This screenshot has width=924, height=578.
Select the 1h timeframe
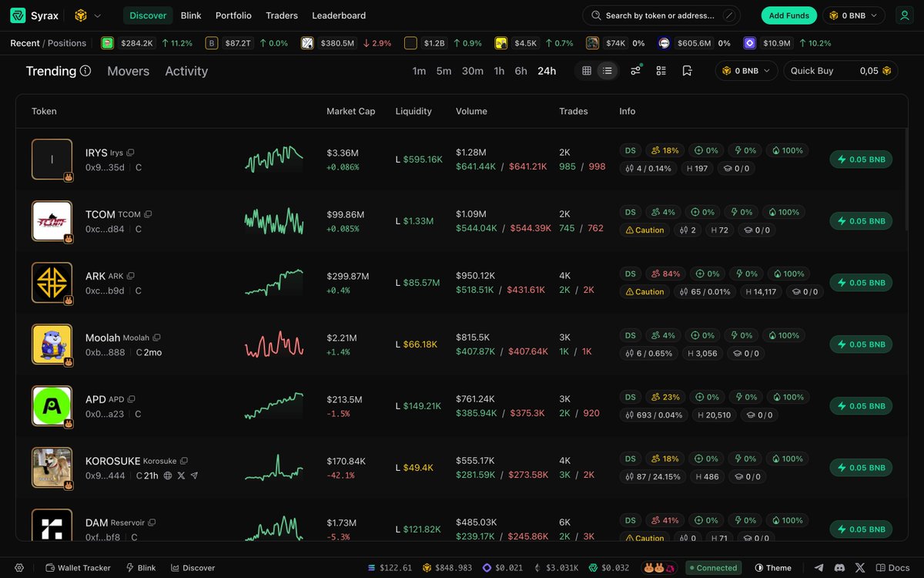(498, 70)
